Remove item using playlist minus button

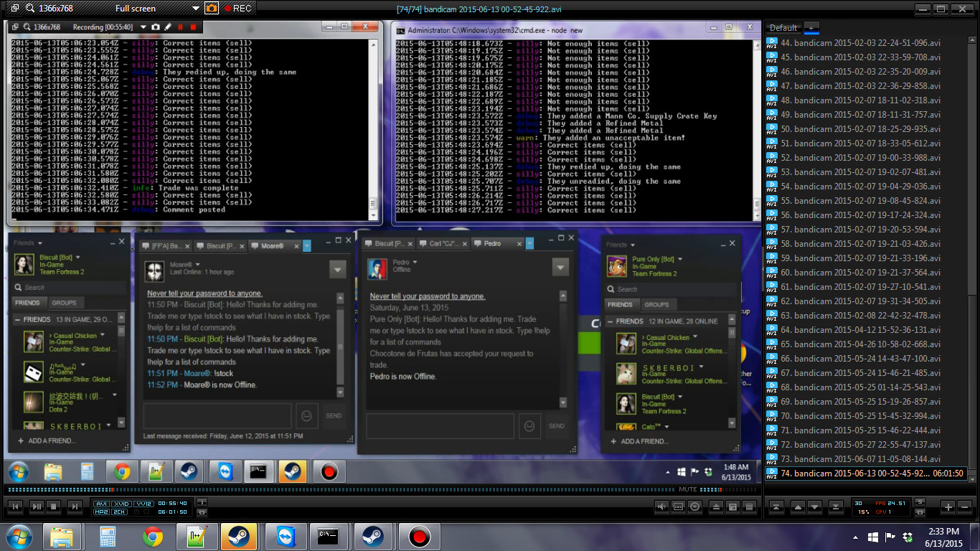click(x=963, y=507)
